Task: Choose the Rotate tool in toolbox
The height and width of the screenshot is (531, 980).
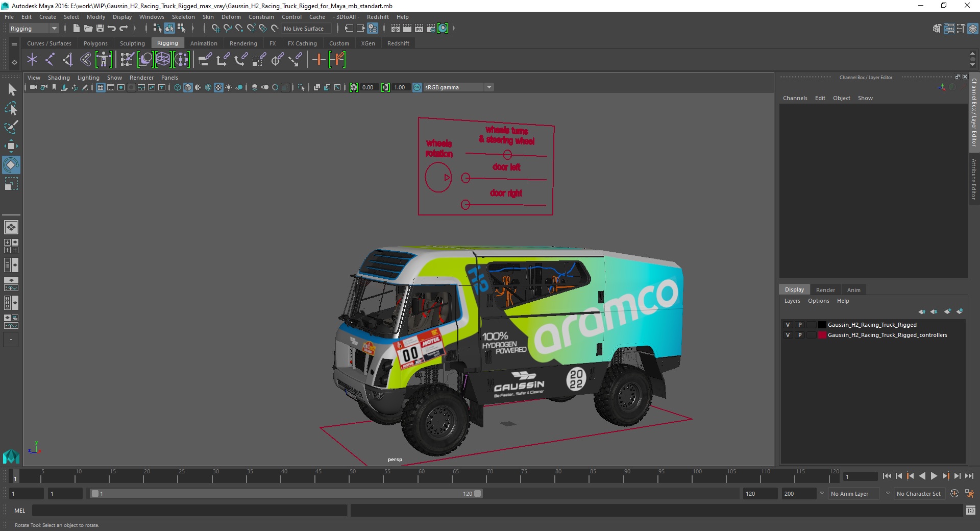Action: tap(11, 165)
